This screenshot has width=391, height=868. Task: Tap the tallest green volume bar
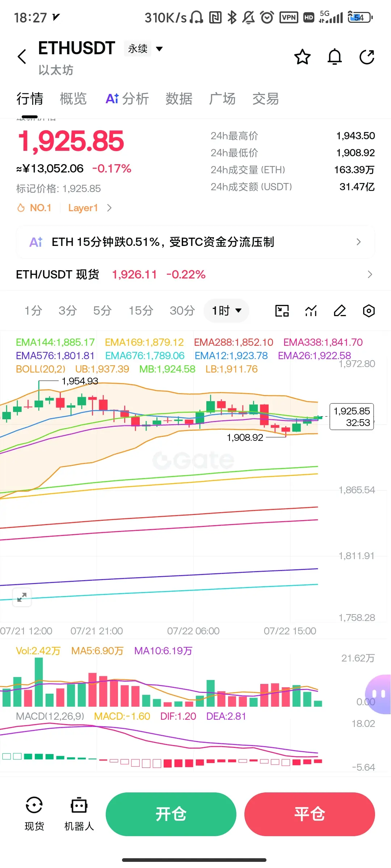click(x=39, y=682)
